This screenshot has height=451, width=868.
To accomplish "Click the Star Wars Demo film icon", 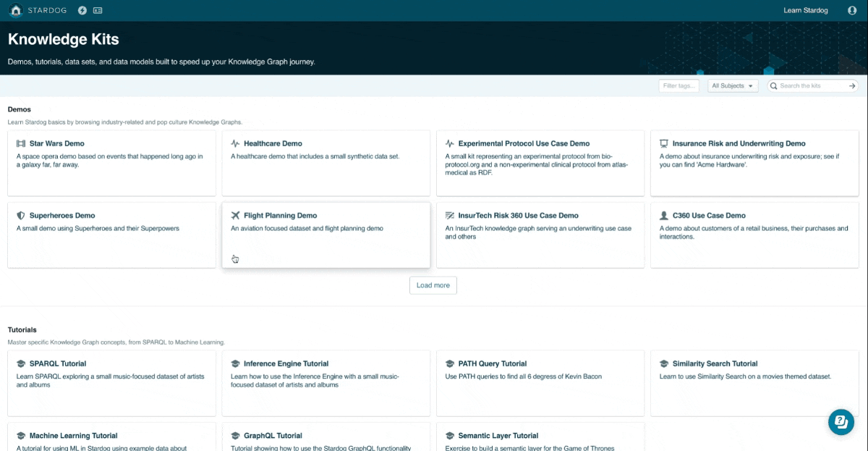I will [x=21, y=143].
